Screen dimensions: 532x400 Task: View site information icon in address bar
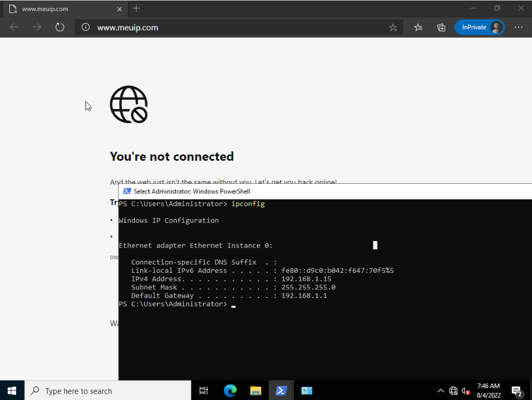pos(85,27)
